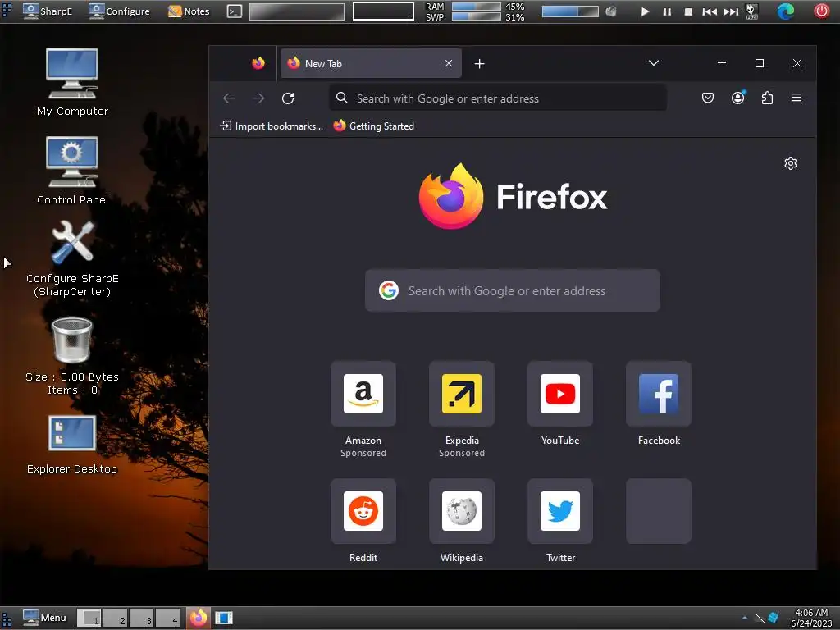Image resolution: width=840 pixels, height=630 pixels.
Task: Open the Menu button on taskbar
Action: [x=44, y=618]
